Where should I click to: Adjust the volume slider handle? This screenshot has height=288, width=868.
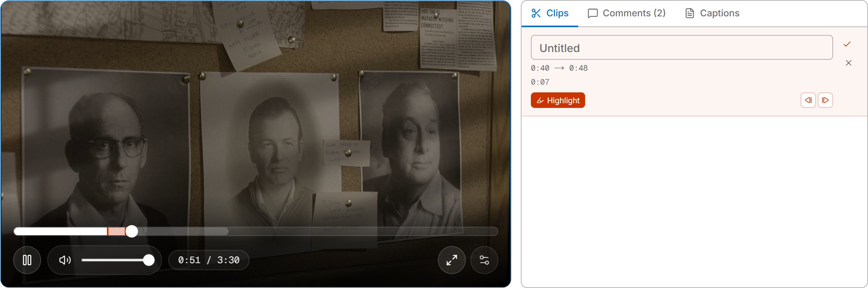pyautogui.click(x=149, y=260)
